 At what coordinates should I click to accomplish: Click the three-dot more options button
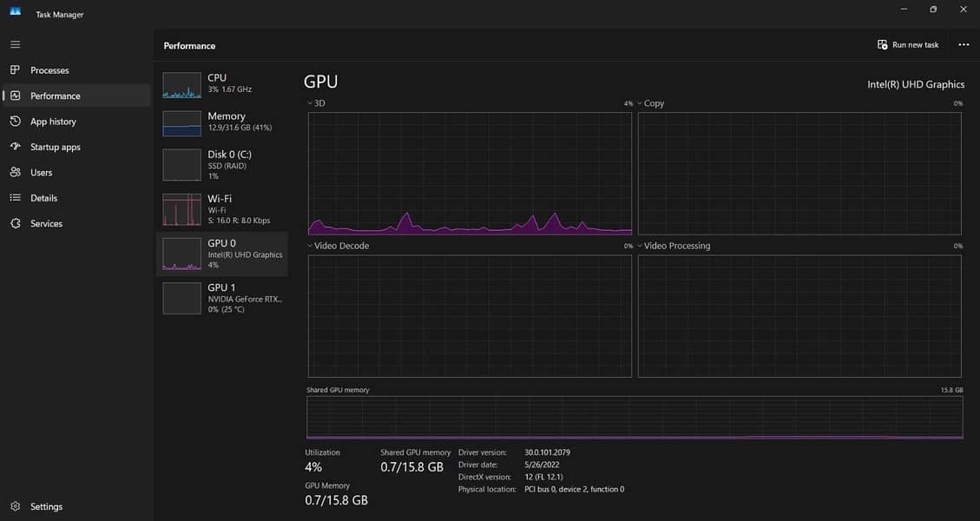tap(963, 45)
